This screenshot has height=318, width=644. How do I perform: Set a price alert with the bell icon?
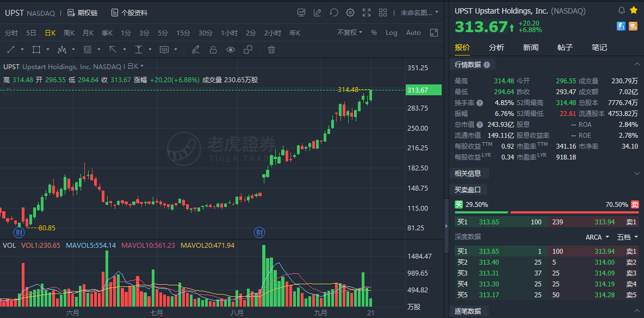pyautogui.click(x=621, y=10)
